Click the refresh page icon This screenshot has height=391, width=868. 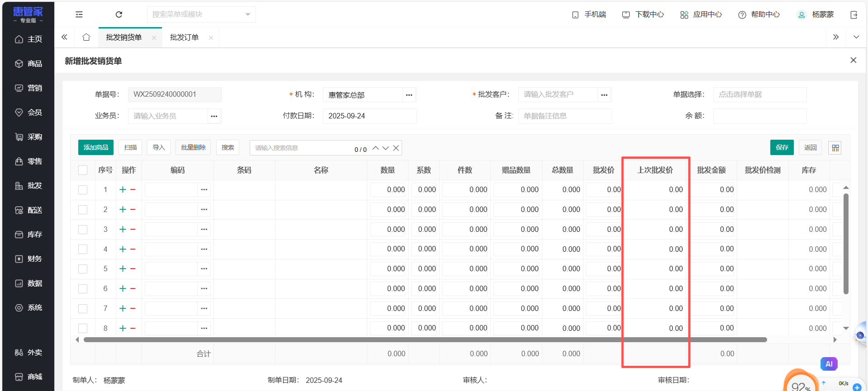click(119, 14)
